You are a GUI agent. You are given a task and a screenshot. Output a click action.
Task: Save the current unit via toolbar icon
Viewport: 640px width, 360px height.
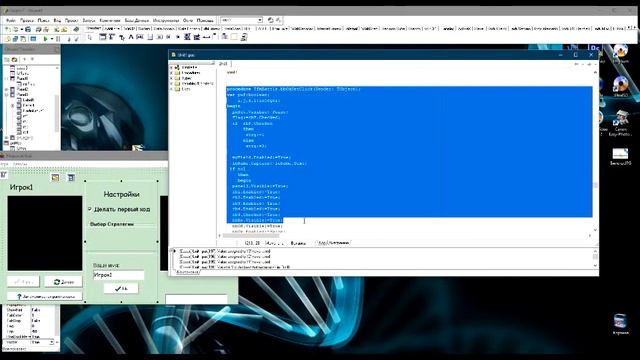tap(28, 29)
